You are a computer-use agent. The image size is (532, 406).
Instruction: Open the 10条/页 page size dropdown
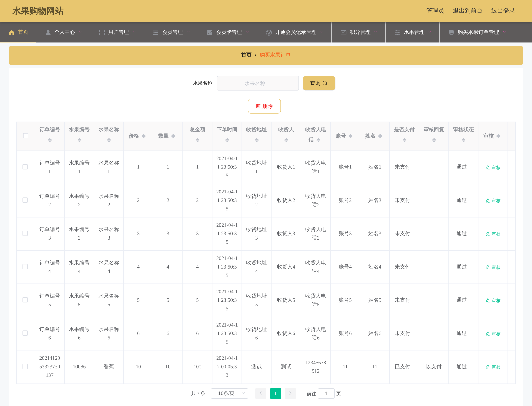pos(229,394)
